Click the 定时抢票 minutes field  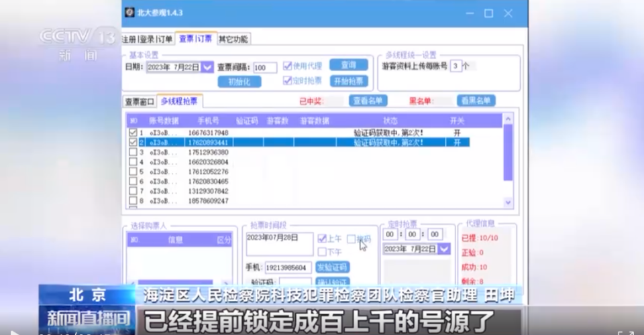pyautogui.click(x=412, y=234)
